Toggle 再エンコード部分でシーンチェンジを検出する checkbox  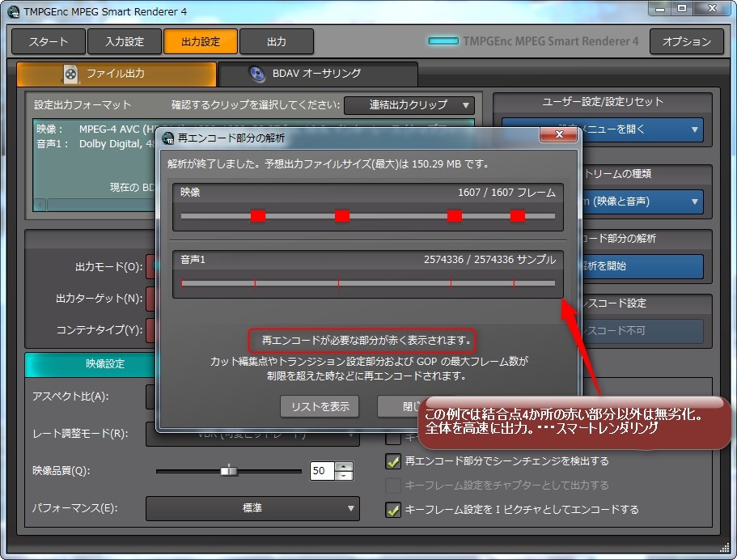pos(393,462)
